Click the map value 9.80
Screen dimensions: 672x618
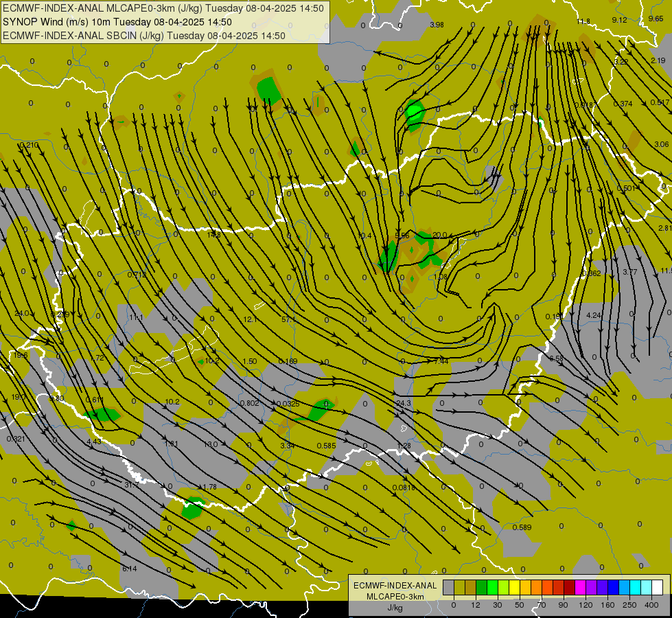click(x=56, y=398)
